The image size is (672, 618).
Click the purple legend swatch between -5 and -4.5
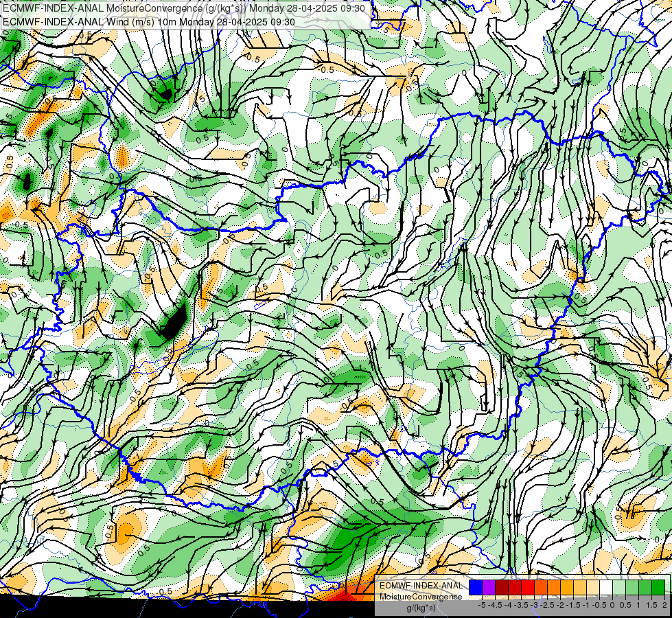pyautogui.click(x=489, y=587)
